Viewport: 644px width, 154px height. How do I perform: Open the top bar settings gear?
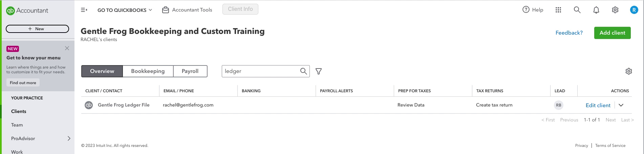615,10
